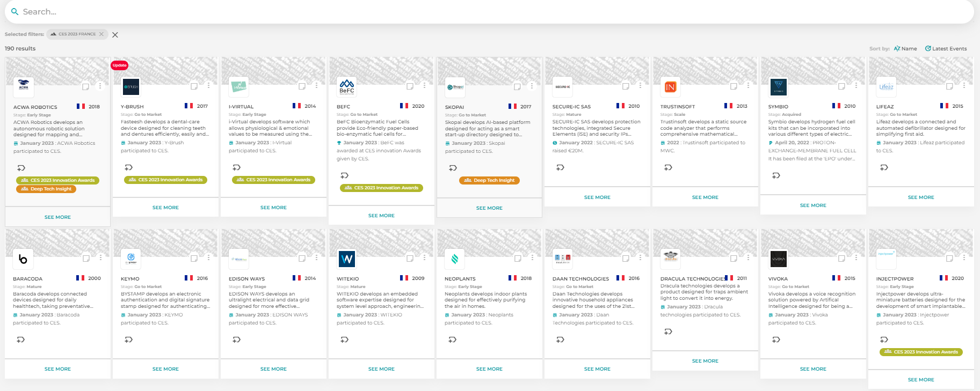Click the red Update badge on Y-Brush
980x391 pixels.
119,65
